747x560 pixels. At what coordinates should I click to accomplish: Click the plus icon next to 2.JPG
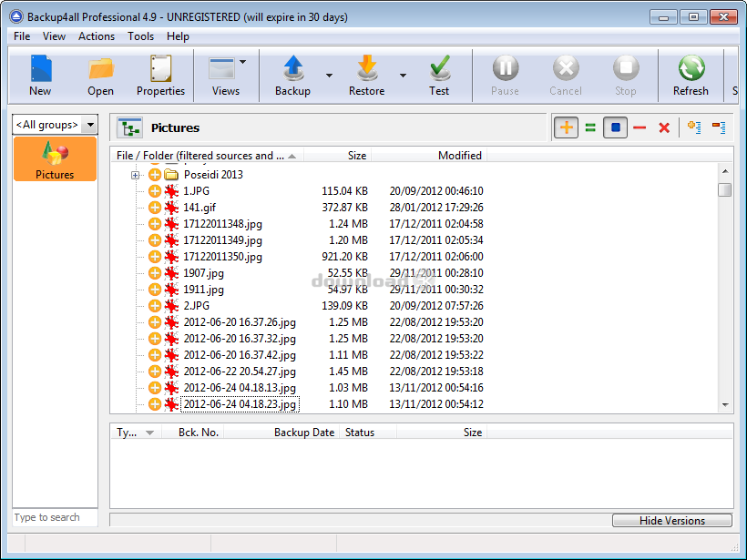tap(154, 306)
